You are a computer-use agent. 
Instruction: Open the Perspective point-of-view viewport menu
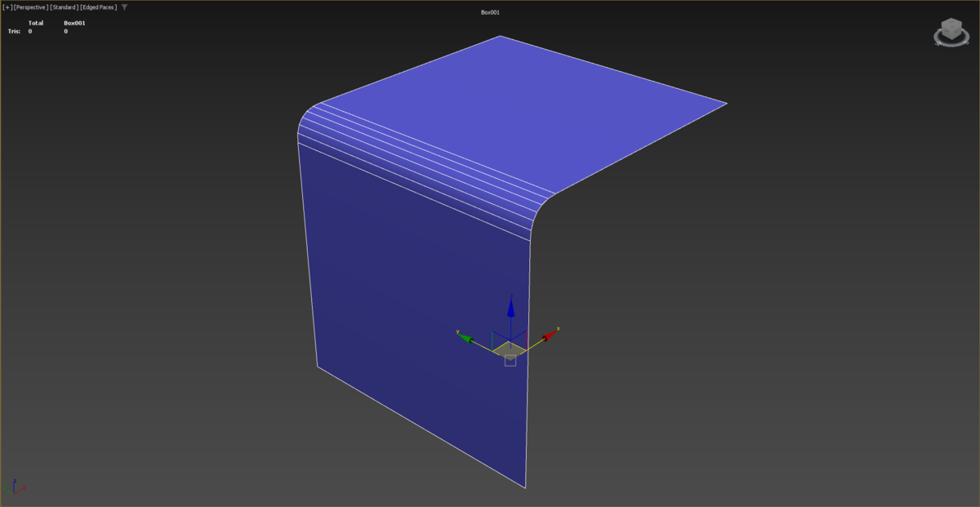[30, 7]
